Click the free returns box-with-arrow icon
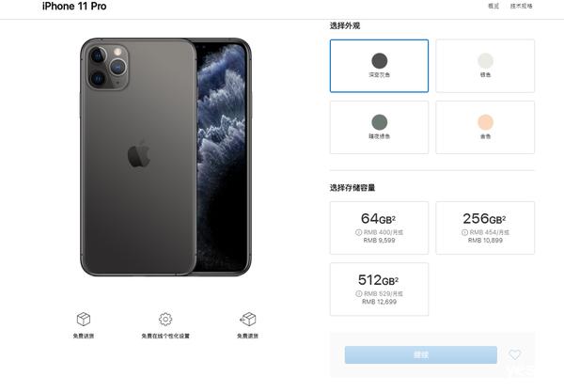 point(248,319)
